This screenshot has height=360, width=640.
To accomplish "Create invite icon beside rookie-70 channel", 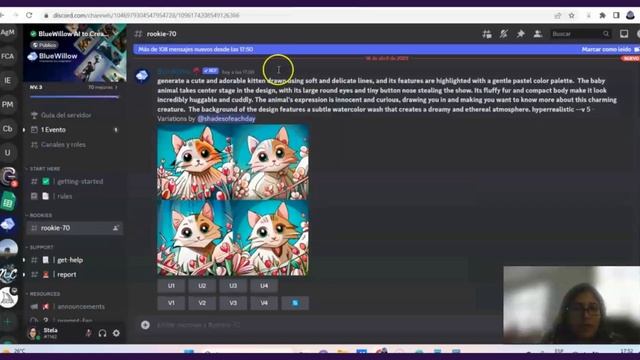I will [116, 228].
